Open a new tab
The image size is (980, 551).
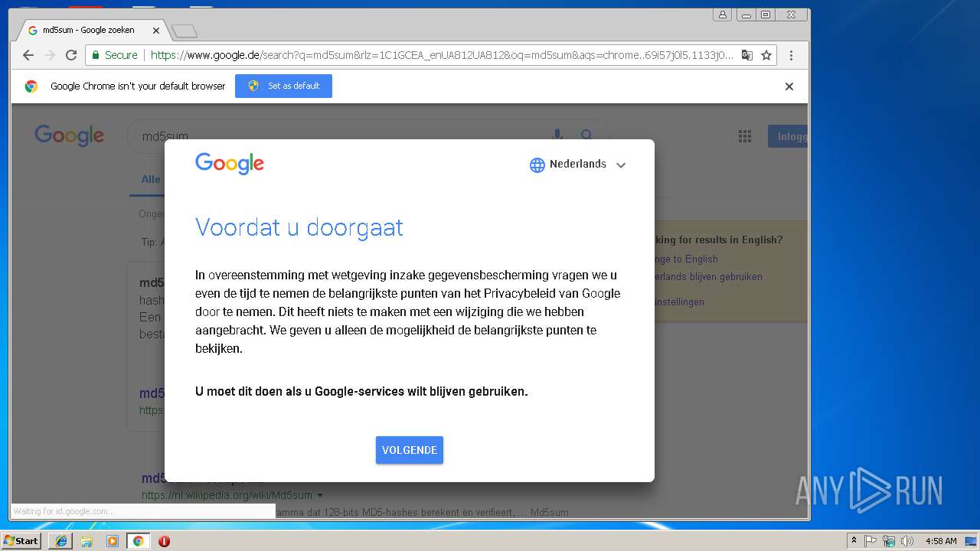coord(185,31)
